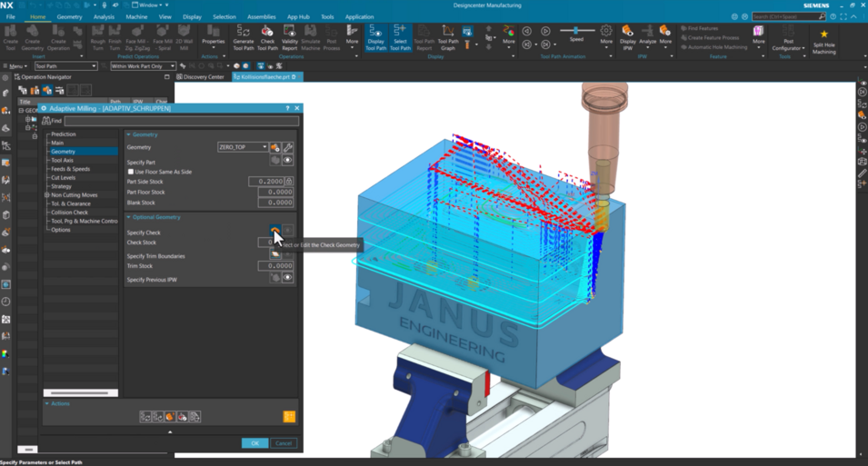
Task: Switch to the App Hub tab
Action: [298, 16]
